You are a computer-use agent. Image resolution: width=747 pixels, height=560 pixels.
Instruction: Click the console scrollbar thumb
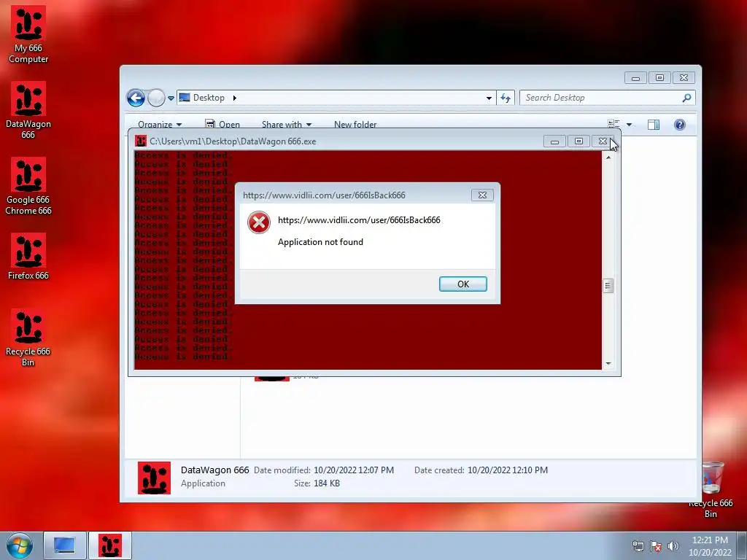click(608, 286)
